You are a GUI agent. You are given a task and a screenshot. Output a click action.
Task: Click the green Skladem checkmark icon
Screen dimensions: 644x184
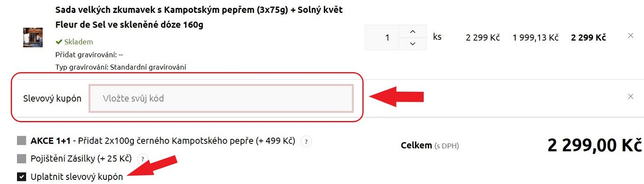click(x=59, y=42)
